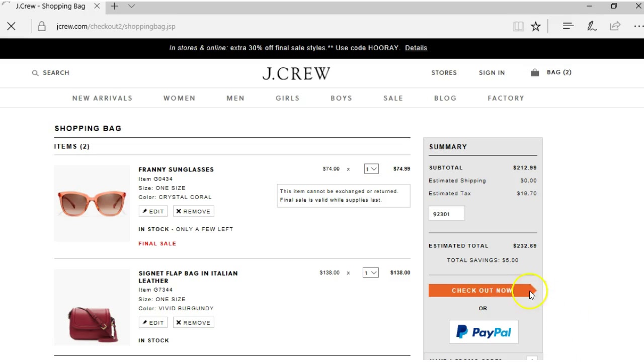This screenshot has width=644, height=362.
Task: Click Item G0434 text
Action: point(155,179)
